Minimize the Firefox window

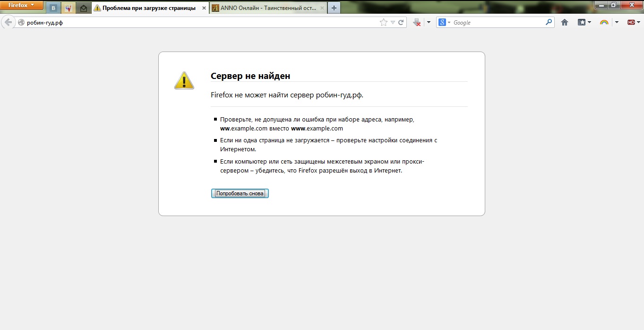(601, 4)
